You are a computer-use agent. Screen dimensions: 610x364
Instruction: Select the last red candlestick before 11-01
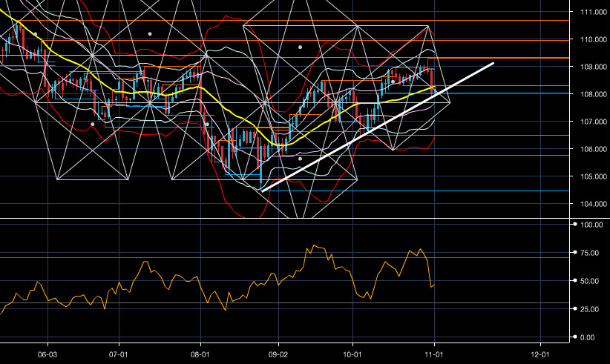(x=432, y=80)
